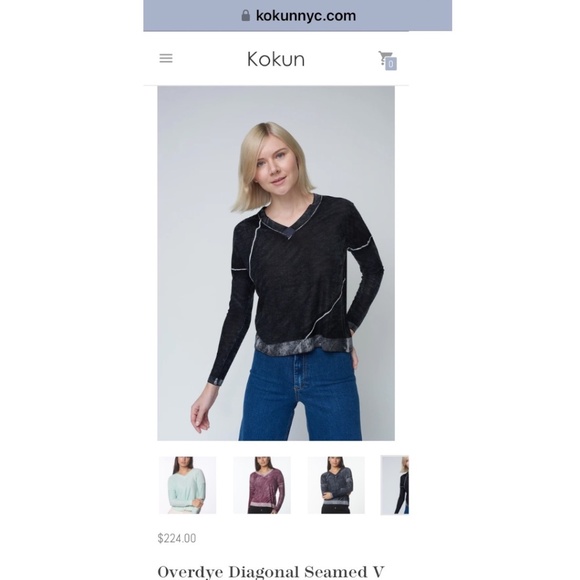Open the main black sweater product image
580x580 pixels.
click(x=276, y=263)
